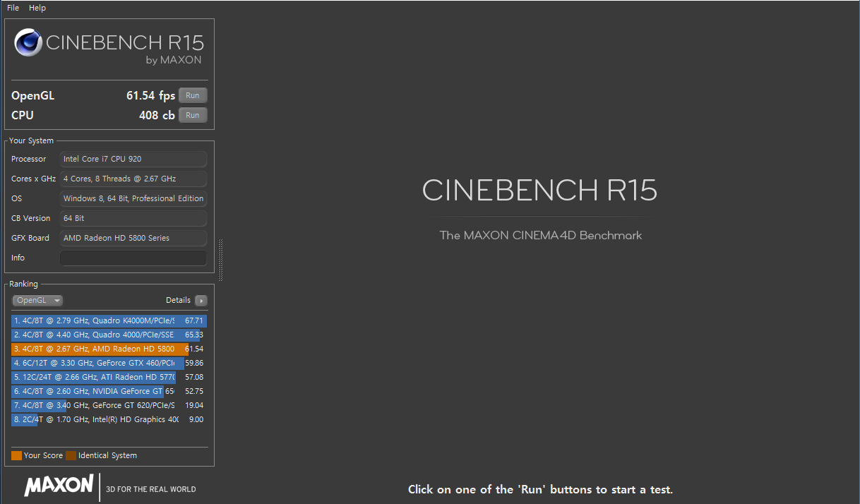
Task: Click the Your Score legend label
Action: pos(43,455)
